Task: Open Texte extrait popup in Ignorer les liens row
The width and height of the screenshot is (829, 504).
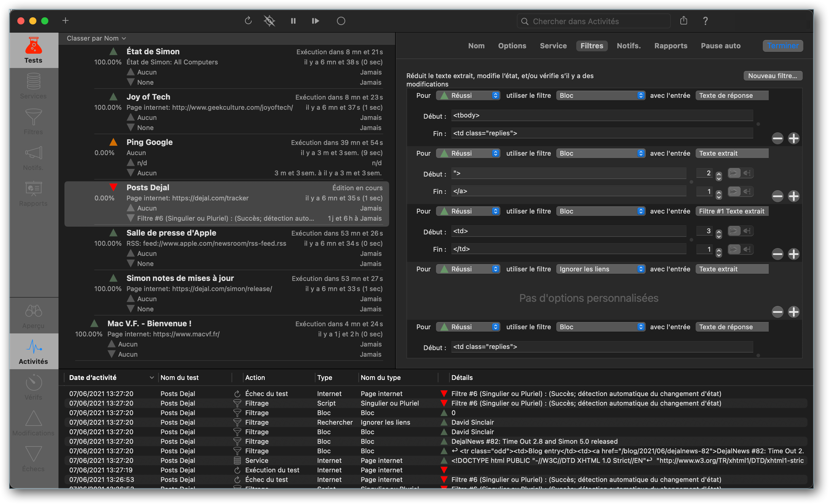Action: point(732,269)
